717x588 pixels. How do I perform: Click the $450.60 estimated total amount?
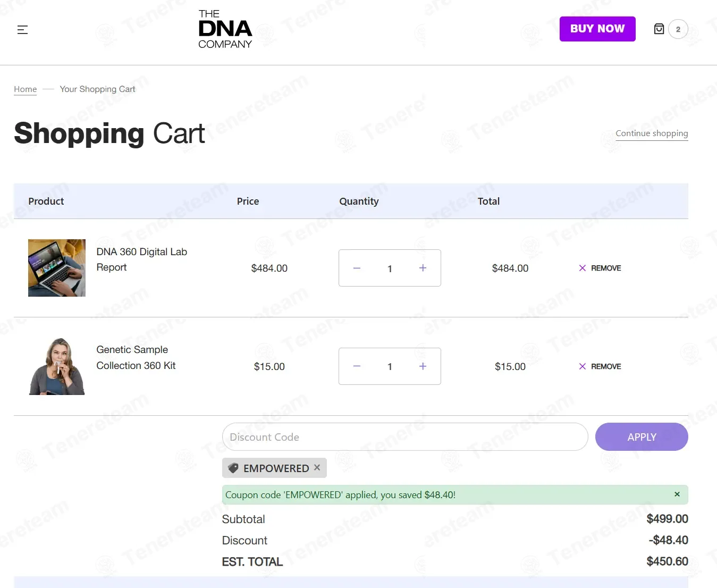point(667,561)
